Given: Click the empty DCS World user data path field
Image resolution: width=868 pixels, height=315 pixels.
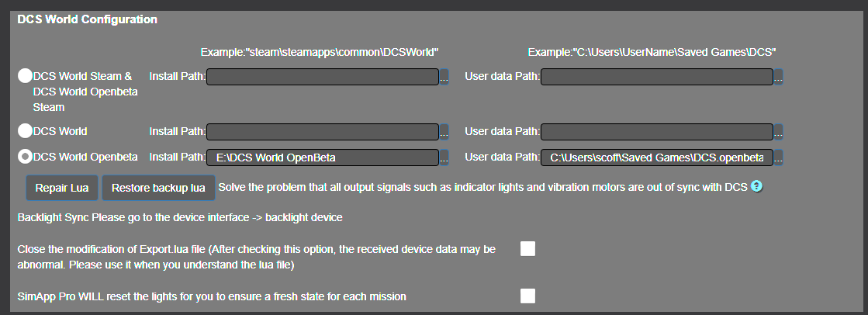Looking at the screenshot, I should pos(657,132).
